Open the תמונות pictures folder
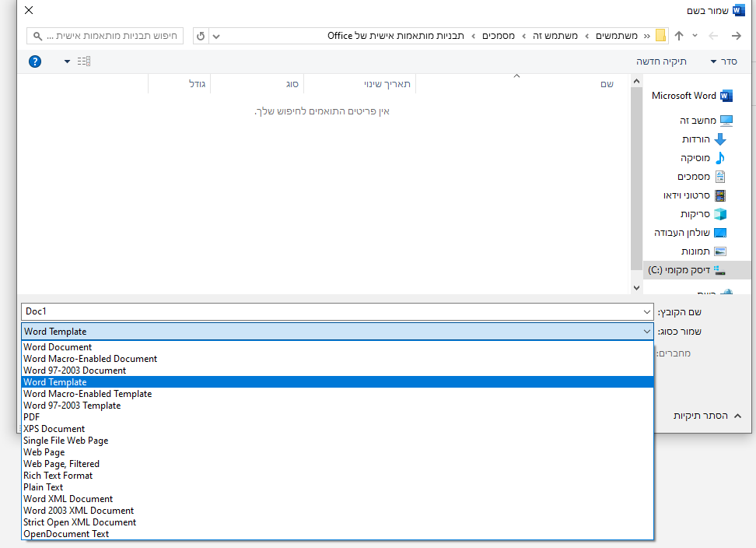 click(x=703, y=251)
